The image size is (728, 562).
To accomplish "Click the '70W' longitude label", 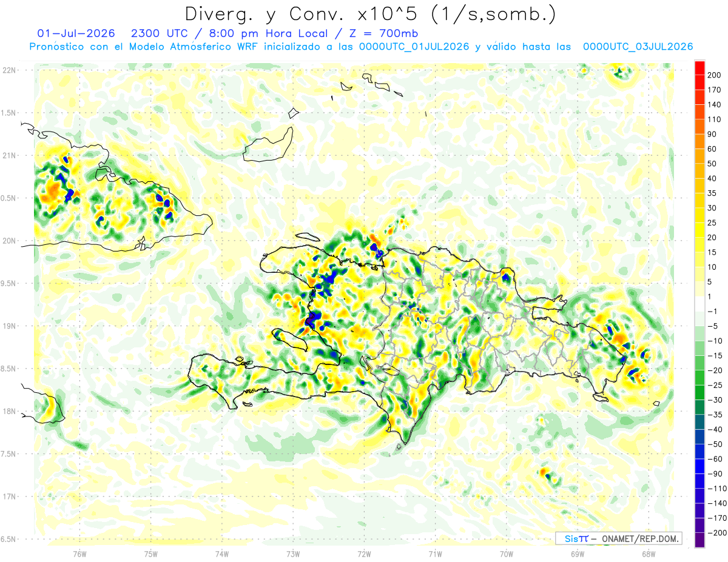I will 507,554.
